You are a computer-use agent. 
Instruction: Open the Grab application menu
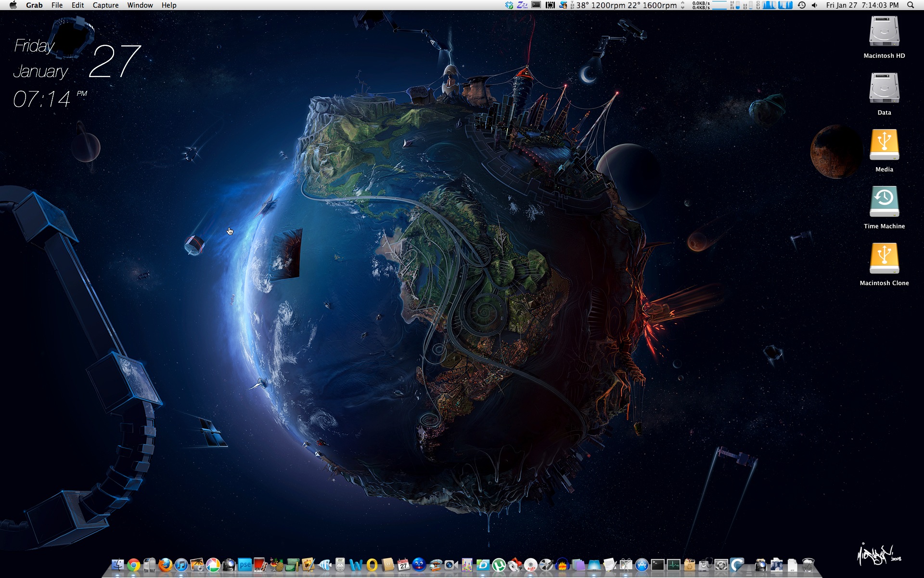(x=34, y=5)
